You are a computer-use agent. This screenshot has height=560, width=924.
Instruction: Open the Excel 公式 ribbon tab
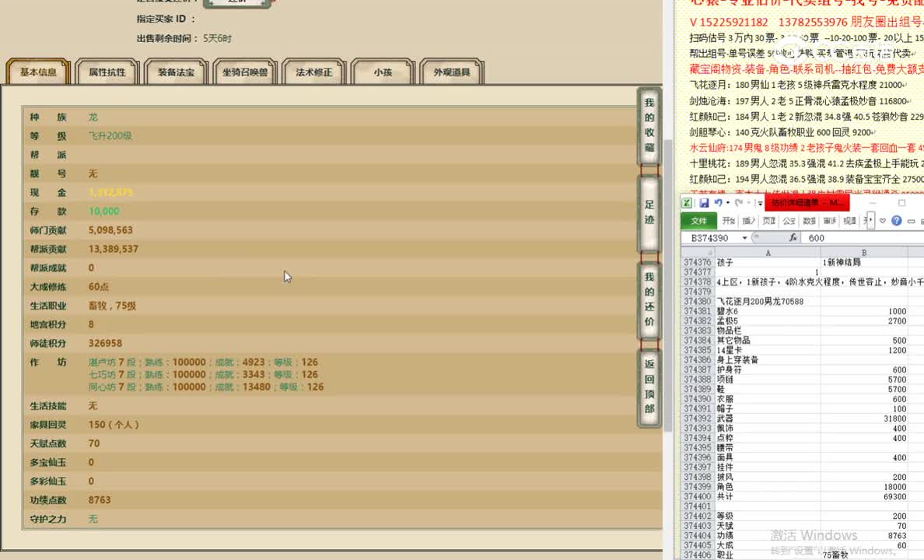(x=789, y=220)
